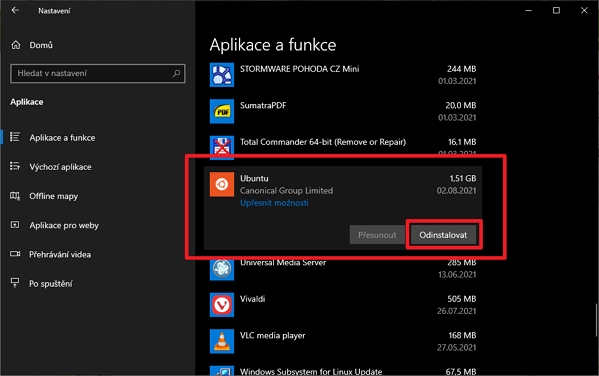The width and height of the screenshot is (599, 376).
Task: Open the Upřesnit možnosti link
Action: pyautogui.click(x=274, y=203)
